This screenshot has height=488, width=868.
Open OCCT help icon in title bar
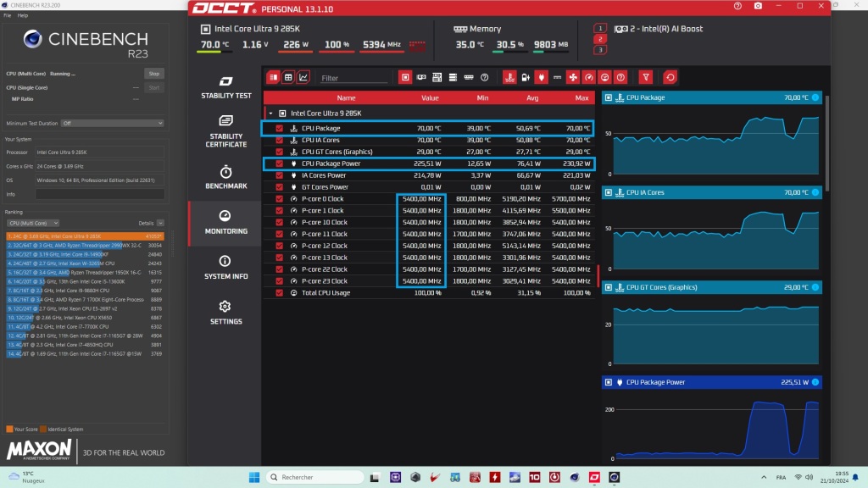[x=737, y=6]
